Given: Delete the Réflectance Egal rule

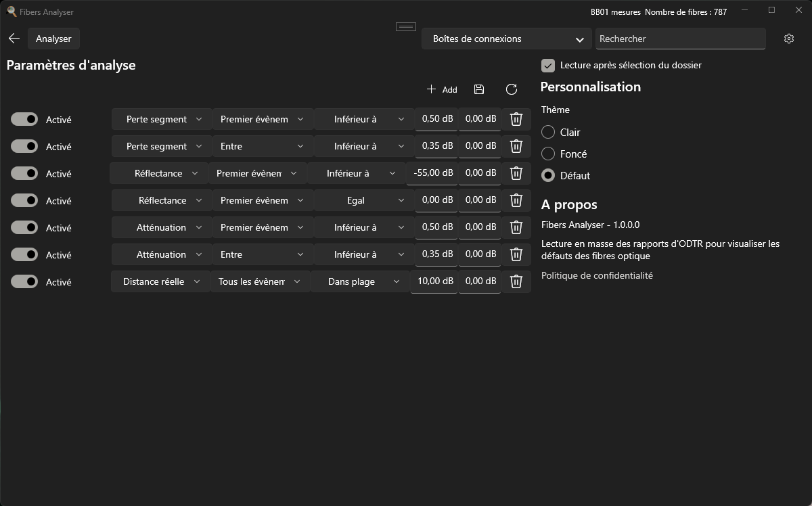Looking at the screenshot, I should (516, 200).
